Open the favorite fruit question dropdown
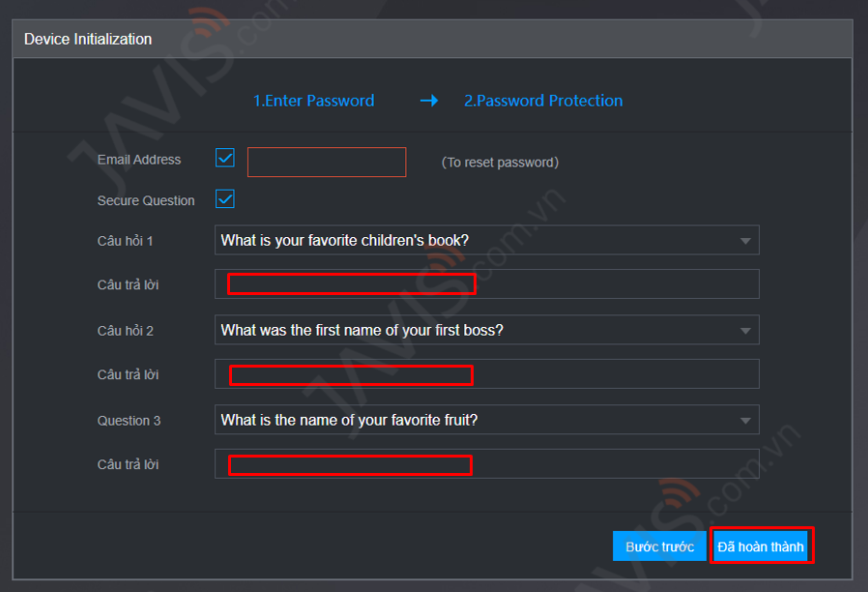The width and height of the screenshot is (868, 592). (486, 420)
